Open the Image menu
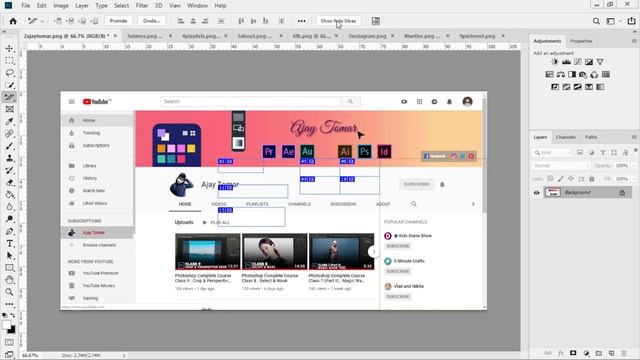The width and height of the screenshot is (640, 360). (61, 6)
